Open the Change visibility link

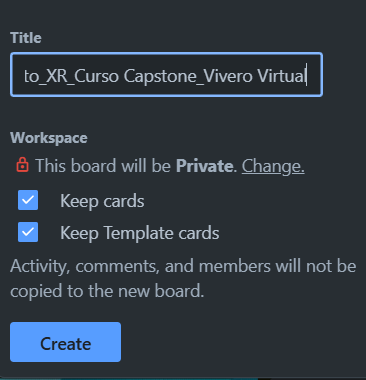[273, 166]
